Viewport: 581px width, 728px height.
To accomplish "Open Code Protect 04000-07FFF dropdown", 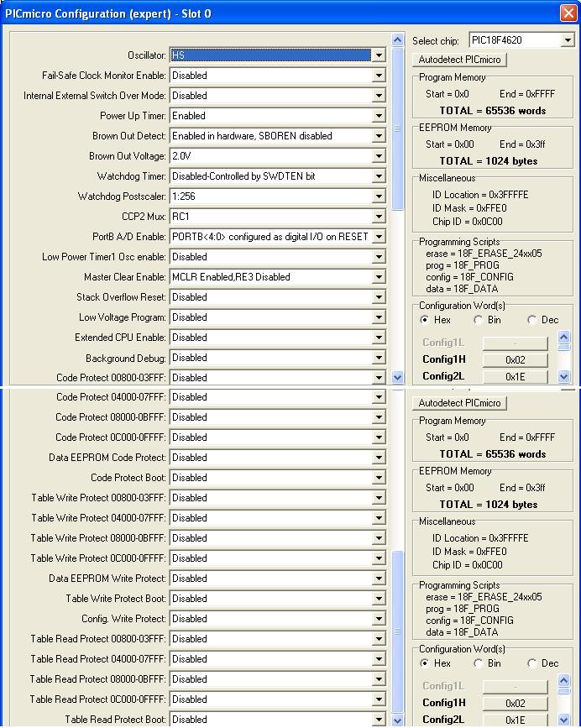I will tap(278, 397).
